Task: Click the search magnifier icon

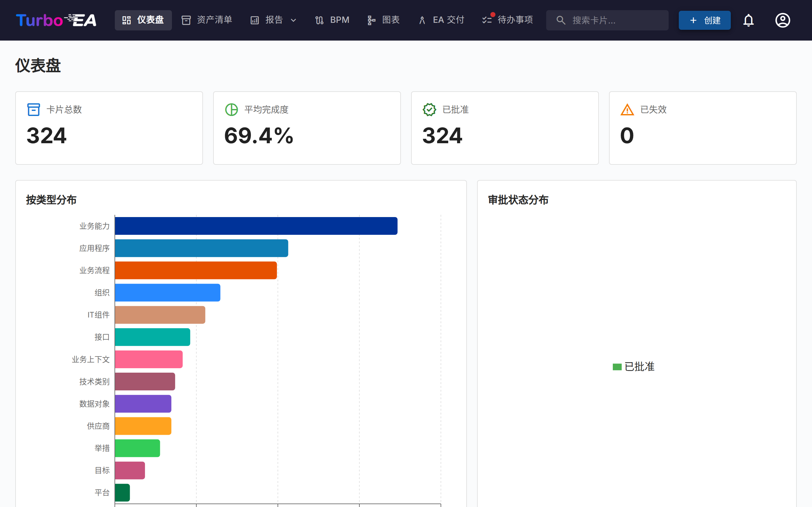Action: click(x=561, y=20)
